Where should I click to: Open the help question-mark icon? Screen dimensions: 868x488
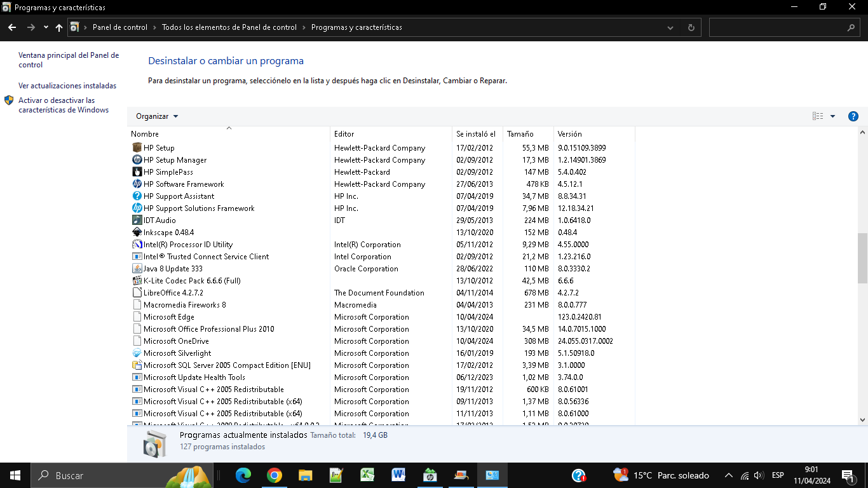click(x=853, y=116)
